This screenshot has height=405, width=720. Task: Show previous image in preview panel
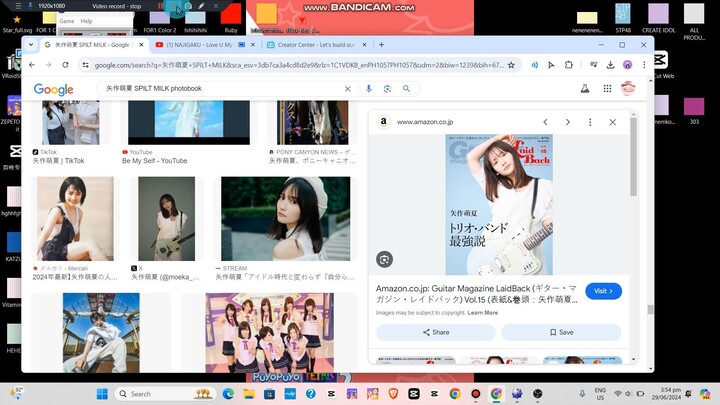(x=545, y=122)
